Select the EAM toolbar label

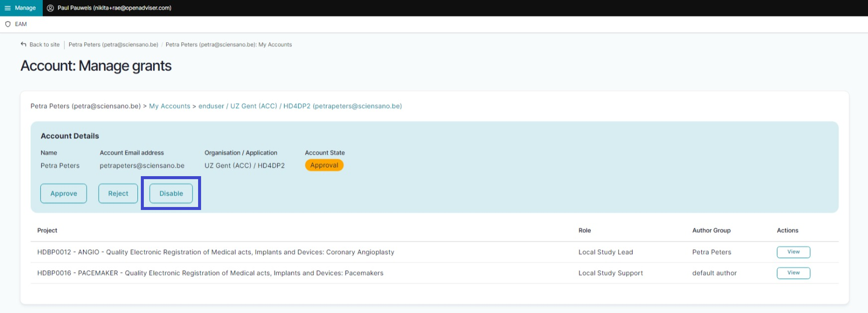[x=21, y=24]
